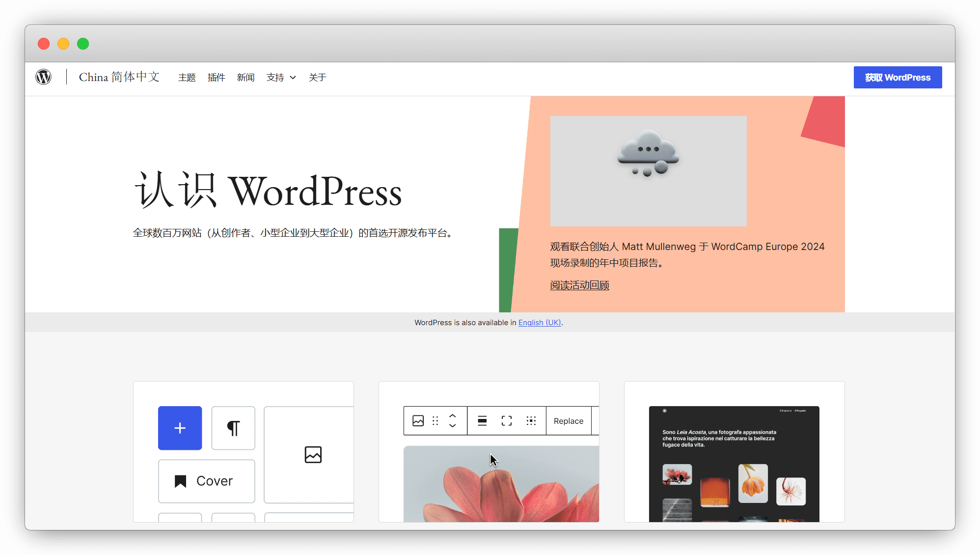Play the cloud video thumbnail

[x=648, y=171]
